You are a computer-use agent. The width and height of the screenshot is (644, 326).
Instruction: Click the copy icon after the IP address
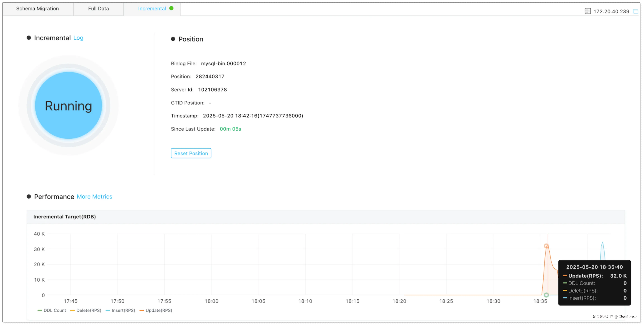coord(635,11)
